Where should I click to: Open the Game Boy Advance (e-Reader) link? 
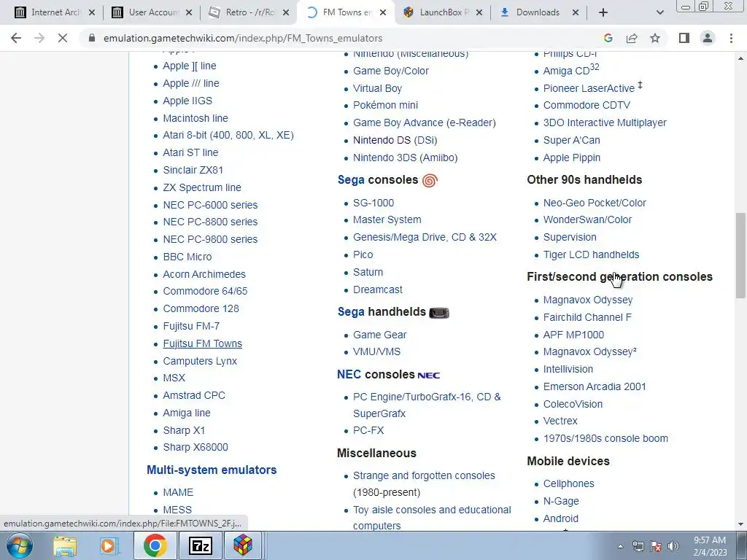(x=424, y=122)
